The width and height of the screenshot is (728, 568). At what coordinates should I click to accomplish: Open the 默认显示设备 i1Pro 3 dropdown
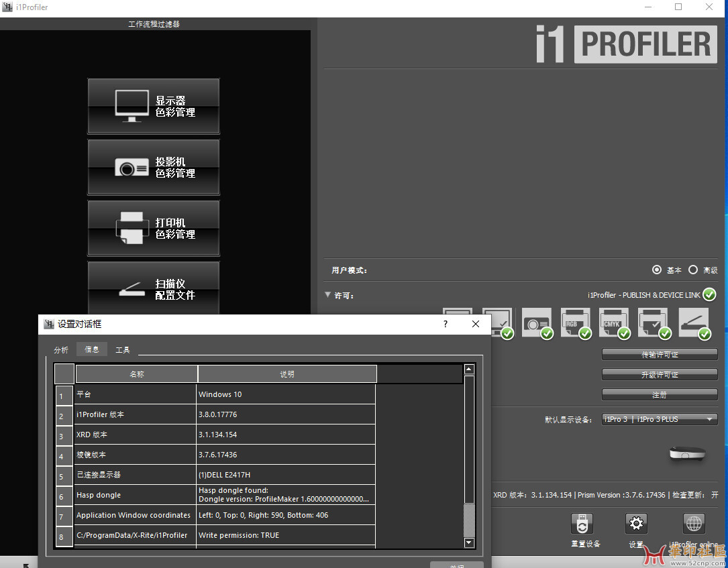660,419
